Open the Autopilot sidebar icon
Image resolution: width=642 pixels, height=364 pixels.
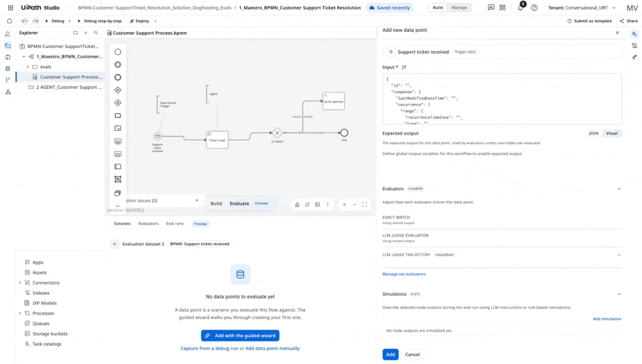pos(8,34)
